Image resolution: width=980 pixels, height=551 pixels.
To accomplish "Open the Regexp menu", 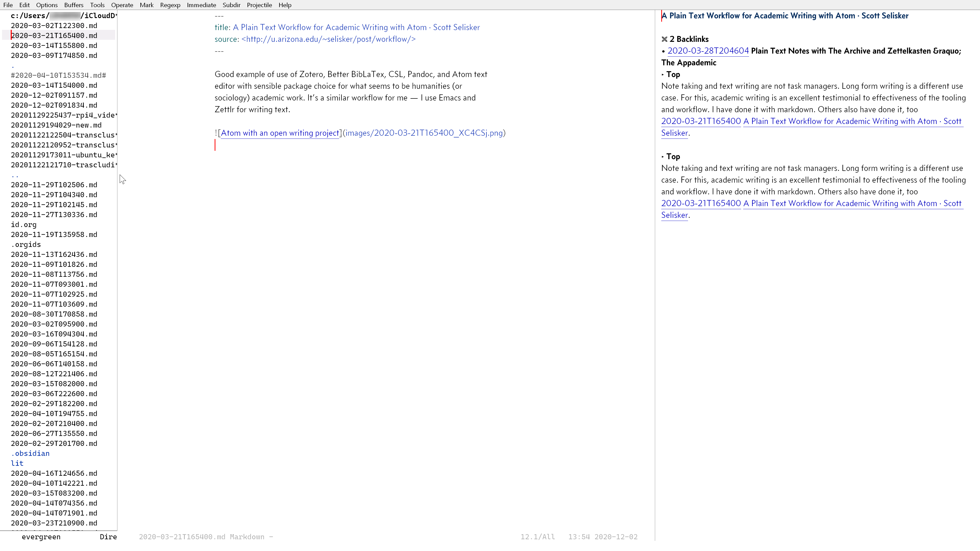I will (x=170, y=5).
